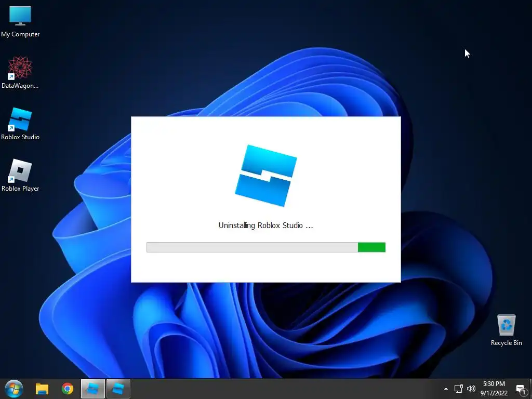Viewport: 532px width, 399px height.
Task: Click the date 9/17/2022 in tray
Action: tap(494, 393)
